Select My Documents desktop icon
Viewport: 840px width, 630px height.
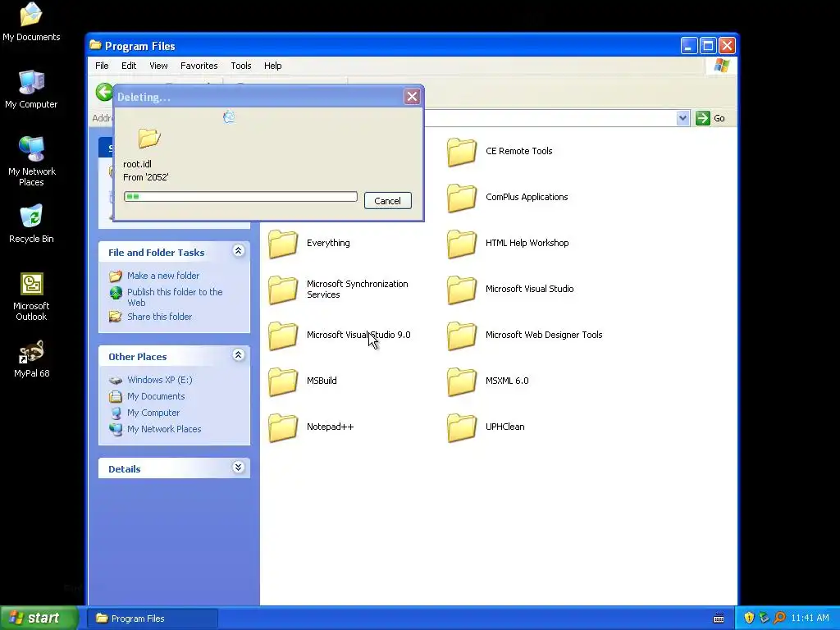31,21
